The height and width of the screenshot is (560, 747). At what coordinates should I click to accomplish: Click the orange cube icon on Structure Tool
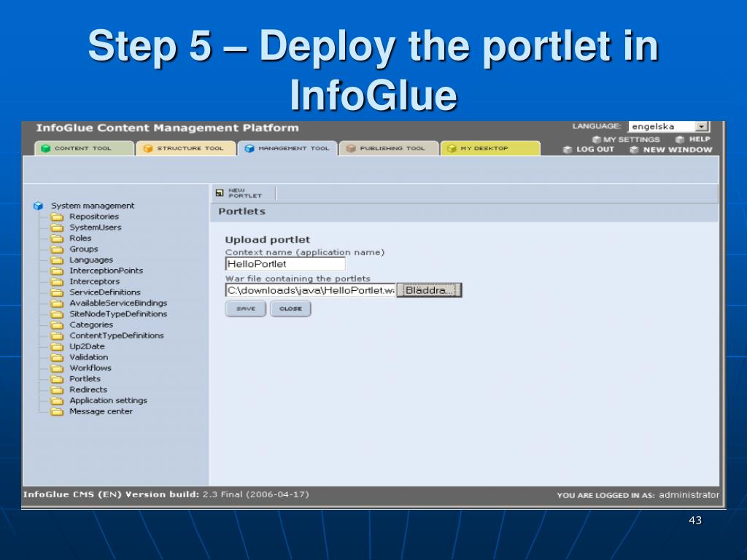pyautogui.click(x=148, y=149)
